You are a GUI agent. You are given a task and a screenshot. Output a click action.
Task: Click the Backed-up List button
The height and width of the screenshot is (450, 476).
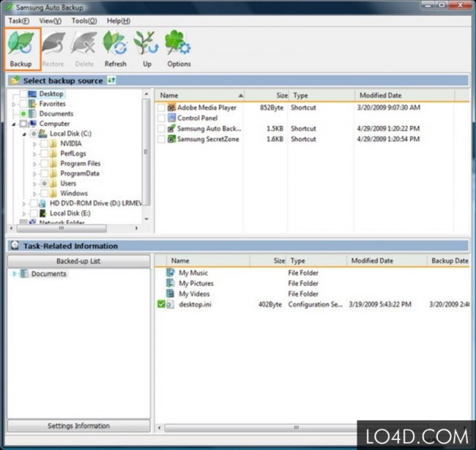click(78, 261)
